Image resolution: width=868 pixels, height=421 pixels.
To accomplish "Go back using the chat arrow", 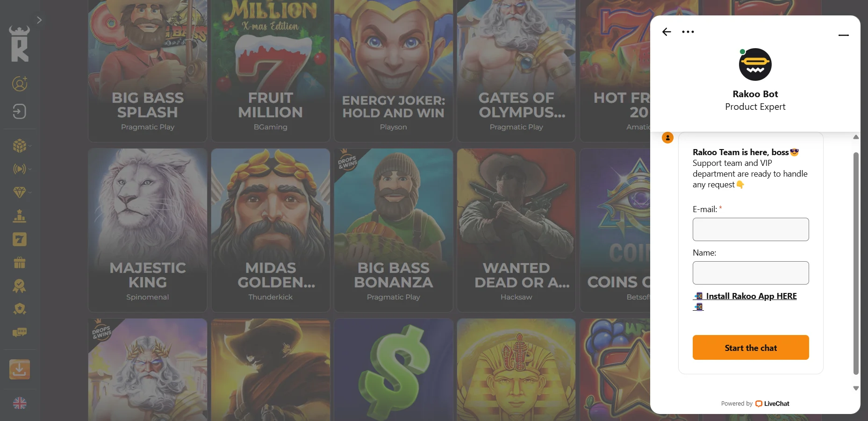I will point(667,32).
